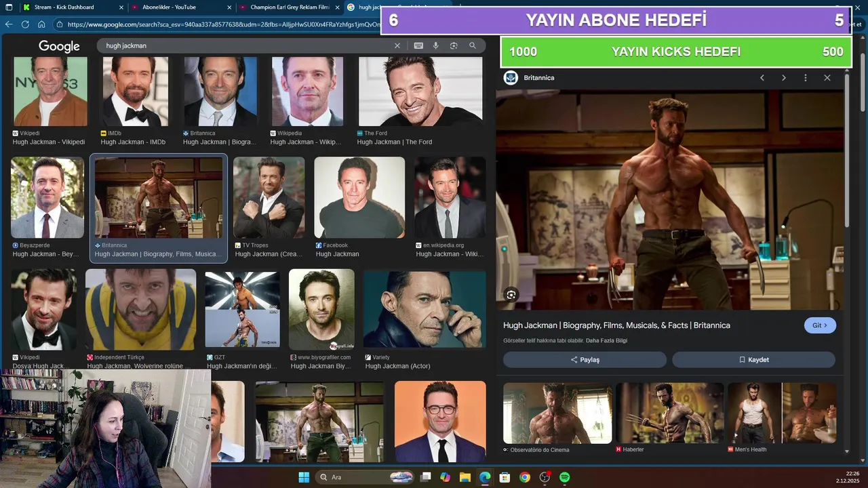Click the large Wolverine preview image

pyautogui.click(x=670, y=200)
